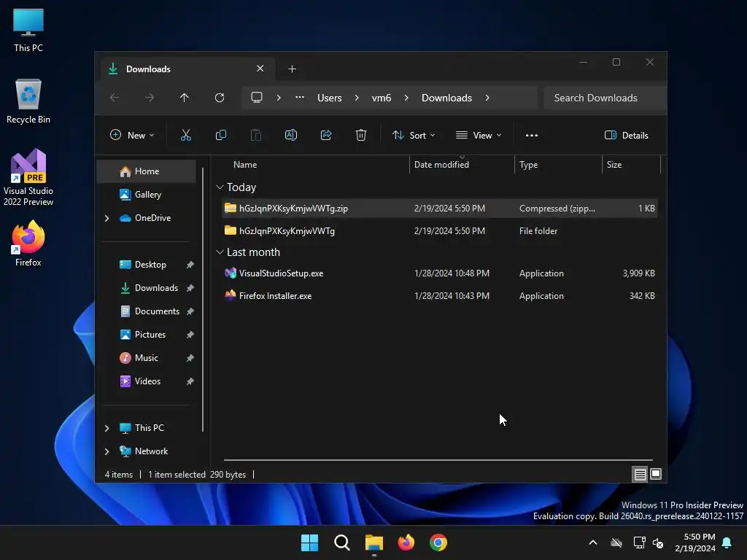Click chevron between Users and vm6

[356, 98]
